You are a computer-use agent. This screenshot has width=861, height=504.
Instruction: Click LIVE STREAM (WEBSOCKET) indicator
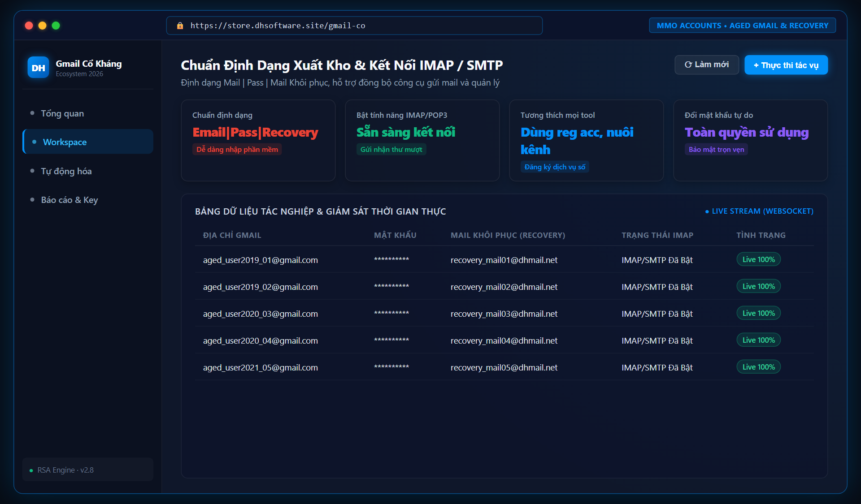tap(759, 211)
